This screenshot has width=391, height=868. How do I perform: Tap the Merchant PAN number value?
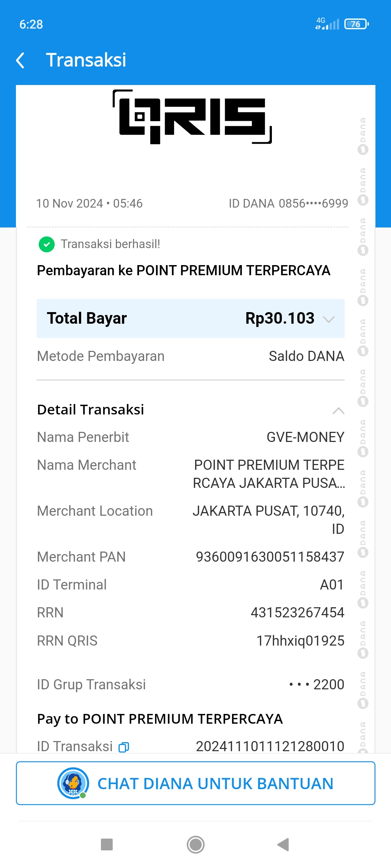tap(270, 557)
